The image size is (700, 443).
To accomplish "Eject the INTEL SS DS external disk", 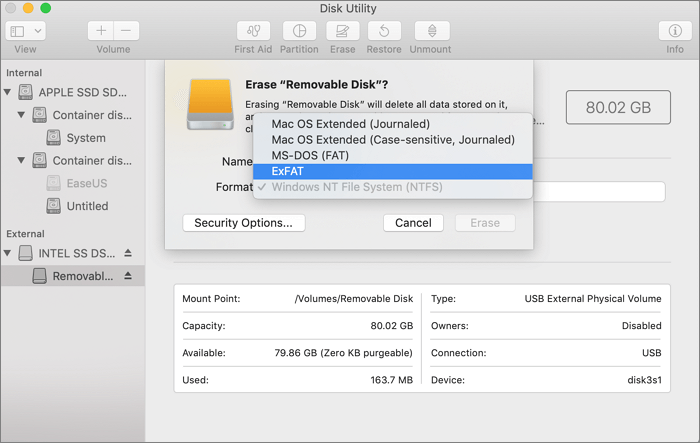I will click(128, 253).
